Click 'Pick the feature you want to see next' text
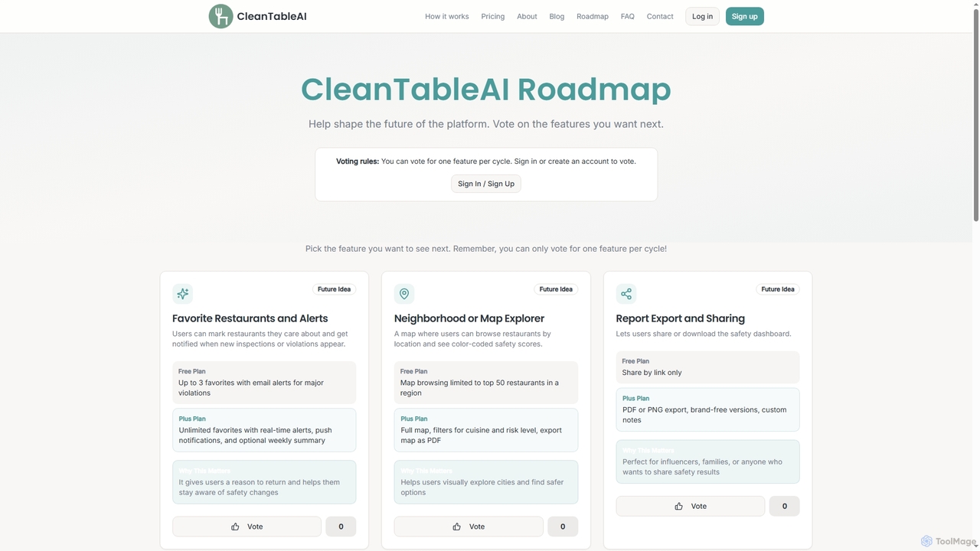 pyautogui.click(x=486, y=249)
